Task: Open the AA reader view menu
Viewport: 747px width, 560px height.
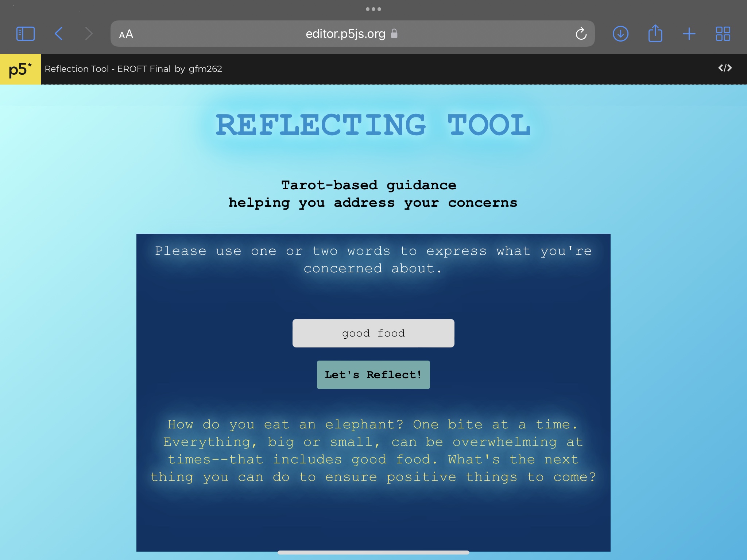Action: (126, 34)
